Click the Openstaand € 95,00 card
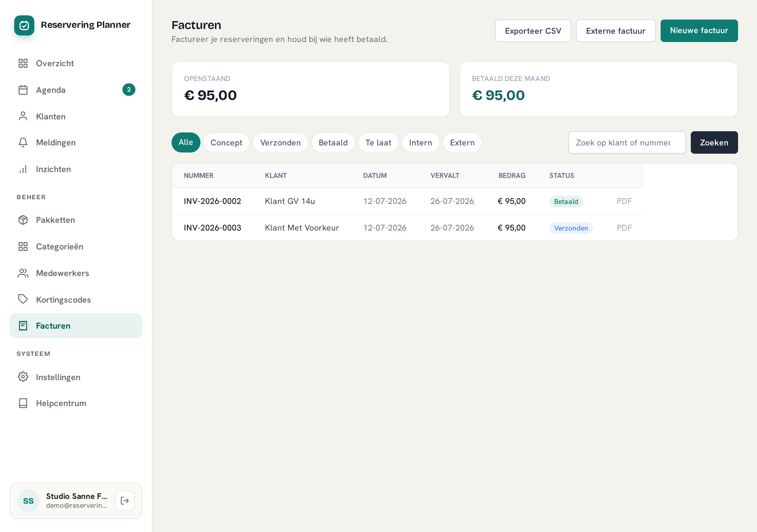The width and height of the screenshot is (757, 532). coord(310,89)
